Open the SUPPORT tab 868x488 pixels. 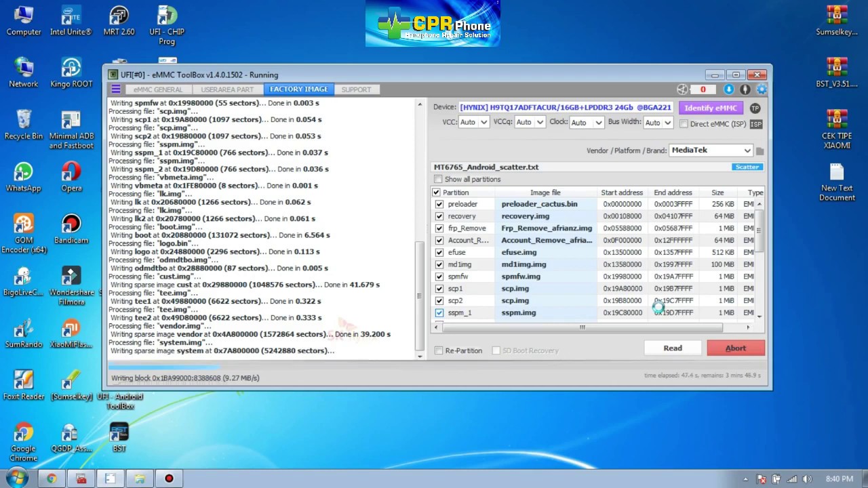(356, 89)
